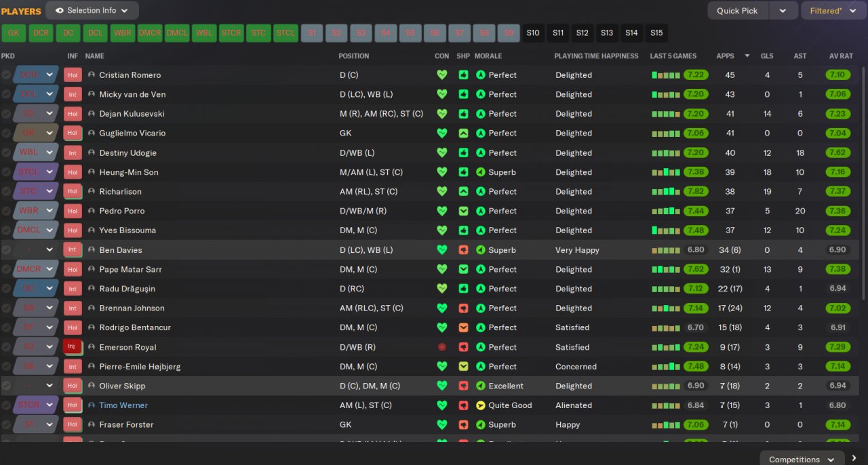868x465 pixels.
Task: Select the S1 substitute slot
Action: pyautogui.click(x=312, y=33)
